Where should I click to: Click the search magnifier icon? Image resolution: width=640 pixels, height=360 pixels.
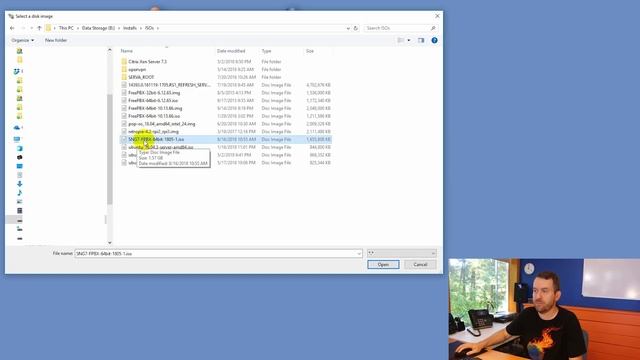[x=433, y=28]
